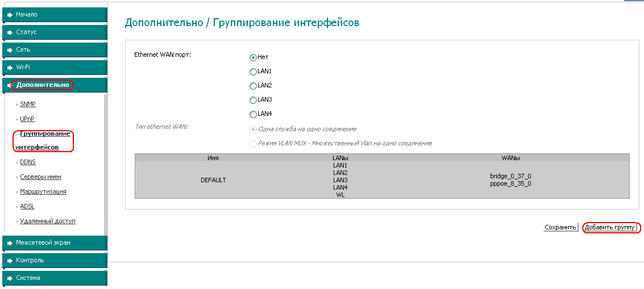
Task: Click the arrow icon beside Начало
Action: [x=10, y=15]
